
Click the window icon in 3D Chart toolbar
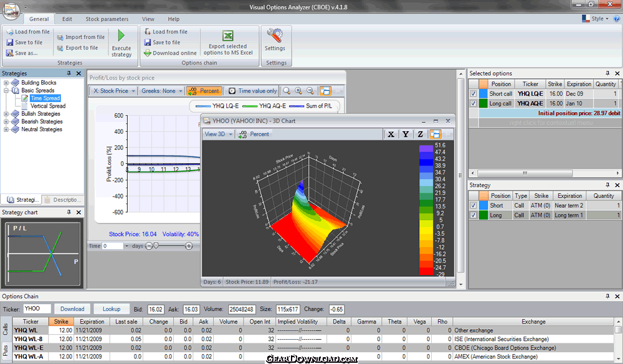(435, 134)
